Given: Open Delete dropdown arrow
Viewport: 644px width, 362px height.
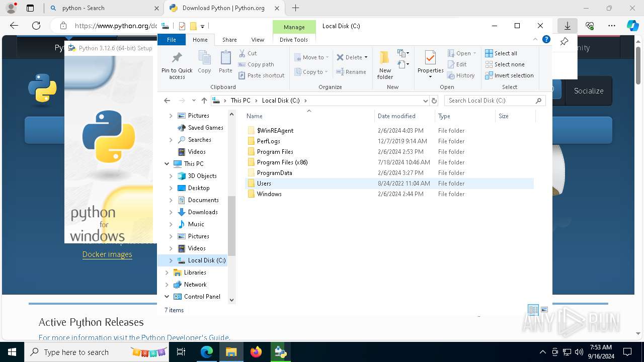Looking at the screenshot, I should coord(366,57).
